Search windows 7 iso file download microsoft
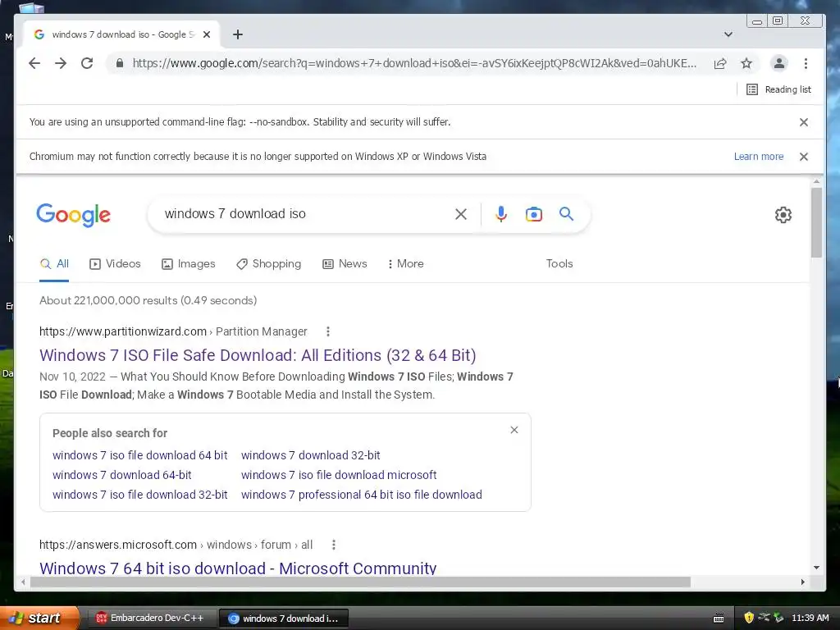This screenshot has width=840, height=630. (339, 475)
